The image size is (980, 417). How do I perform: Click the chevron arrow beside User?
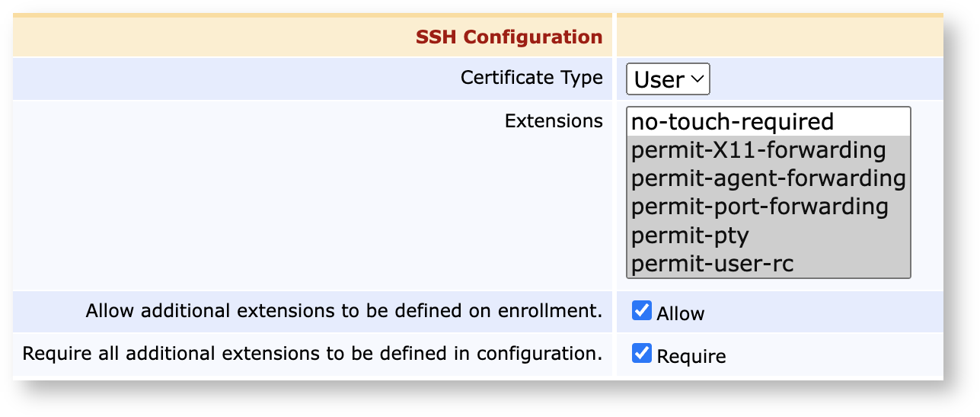click(697, 79)
